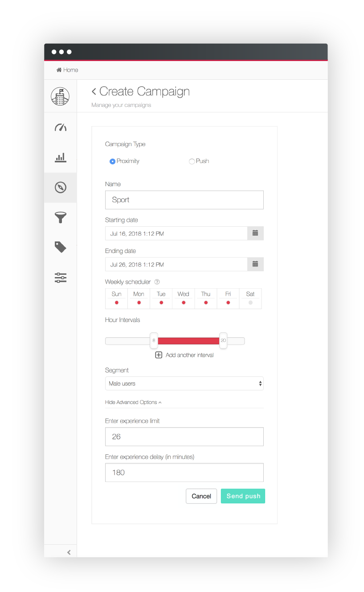Select the funnel filter icon in sidebar
364x592 pixels.
click(61, 217)
